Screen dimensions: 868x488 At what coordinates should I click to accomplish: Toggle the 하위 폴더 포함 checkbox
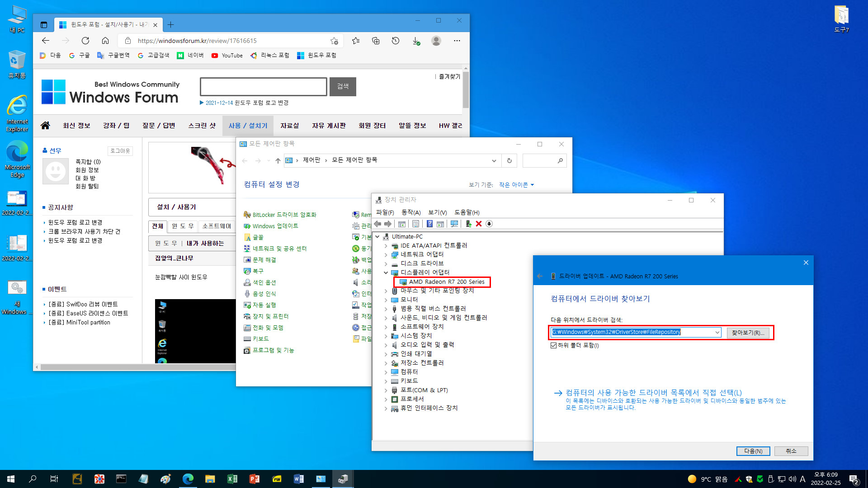click(x=553, y=345)
